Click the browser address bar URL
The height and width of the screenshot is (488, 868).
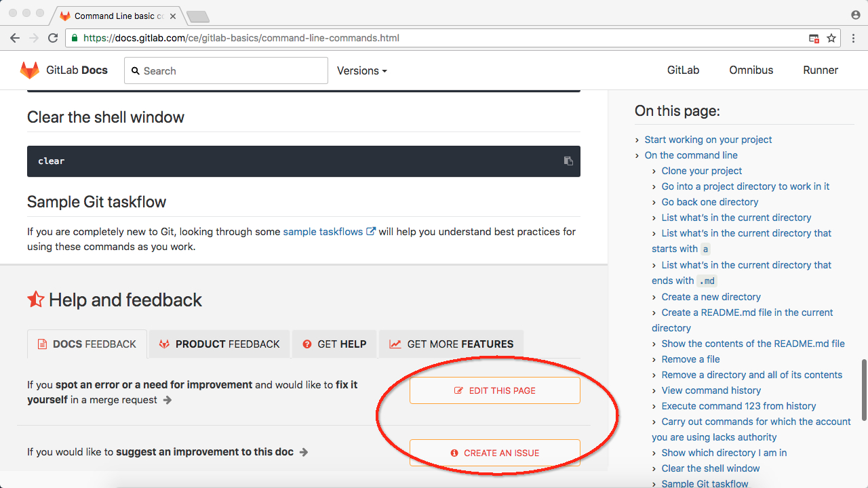coord(241,38)
